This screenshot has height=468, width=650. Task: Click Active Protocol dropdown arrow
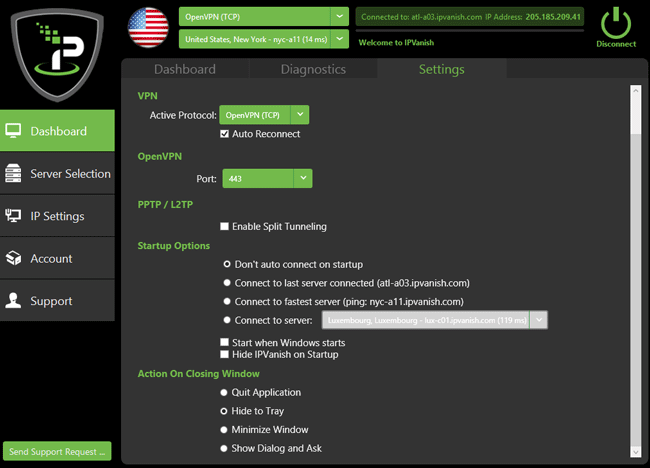pos(300,115)
